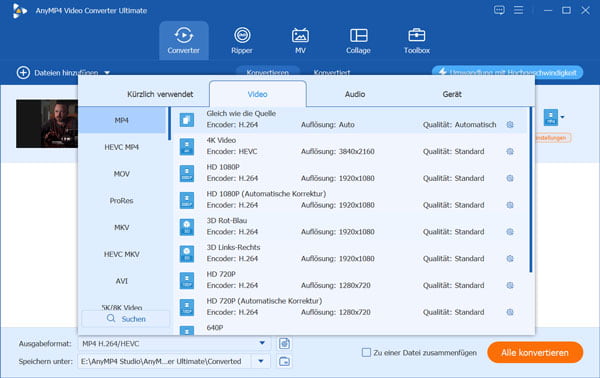The image size is (600, 378).
Task: Click the Speichern unter path field
Action: 165,361
